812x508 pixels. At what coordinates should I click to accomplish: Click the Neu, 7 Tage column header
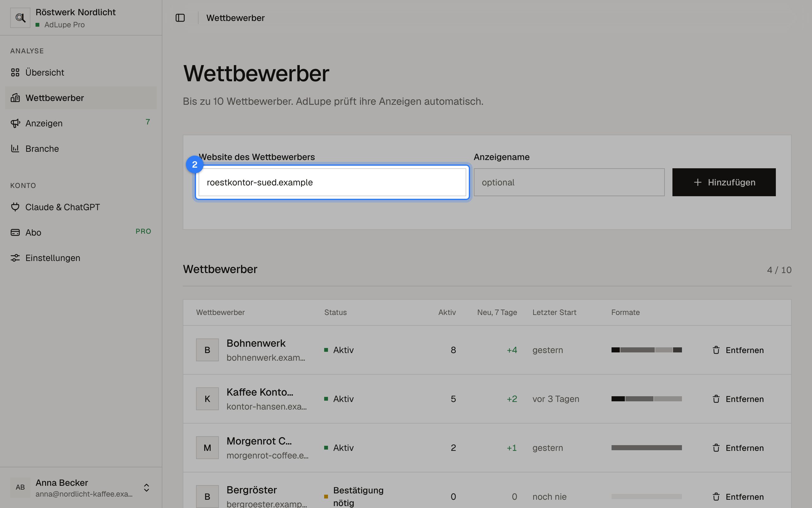pyautogui.click(x=497, y=312)
